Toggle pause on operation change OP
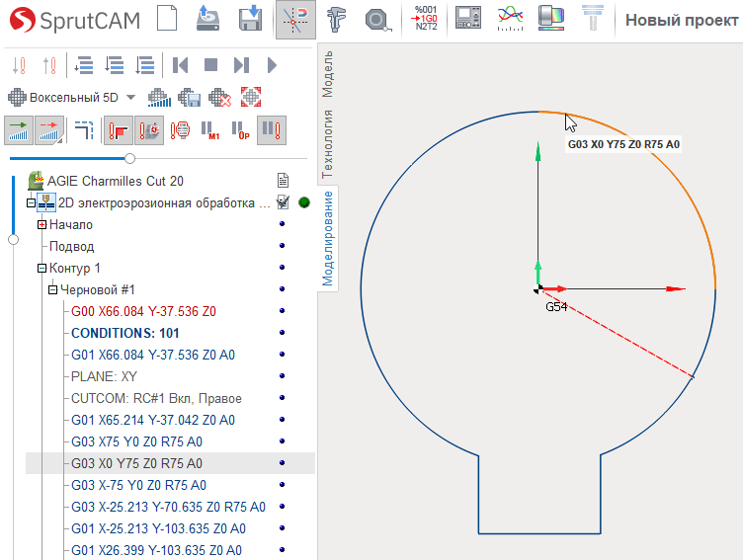The image size is (743, 560). click(241, 130)
